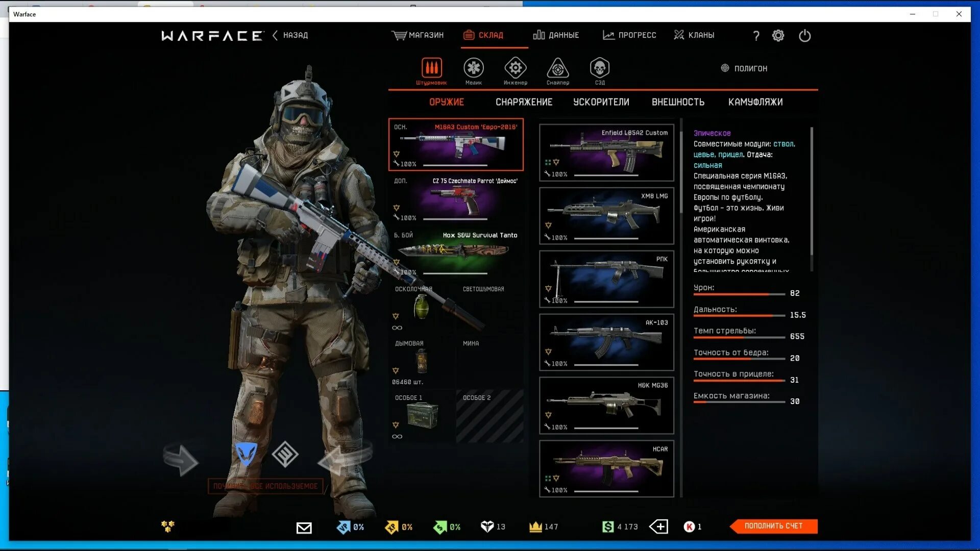
Task: Select the СЭД class icon
Action: pyautogui.click(x=600, y=68)
